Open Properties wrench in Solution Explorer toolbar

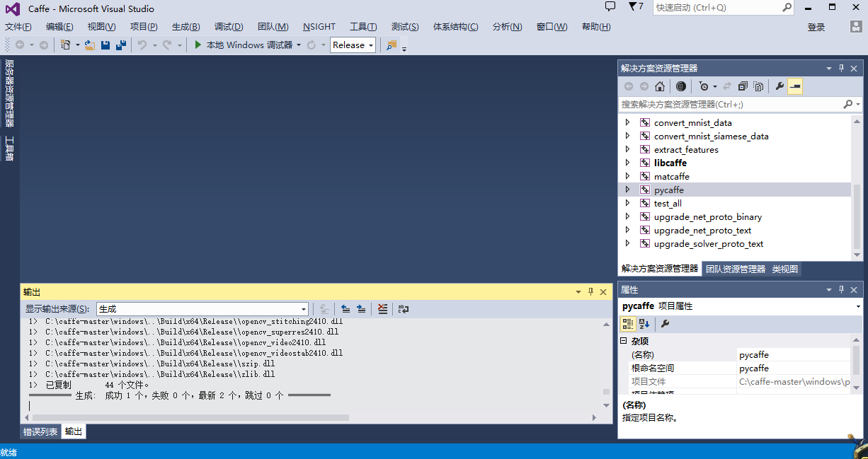[780, 86]
